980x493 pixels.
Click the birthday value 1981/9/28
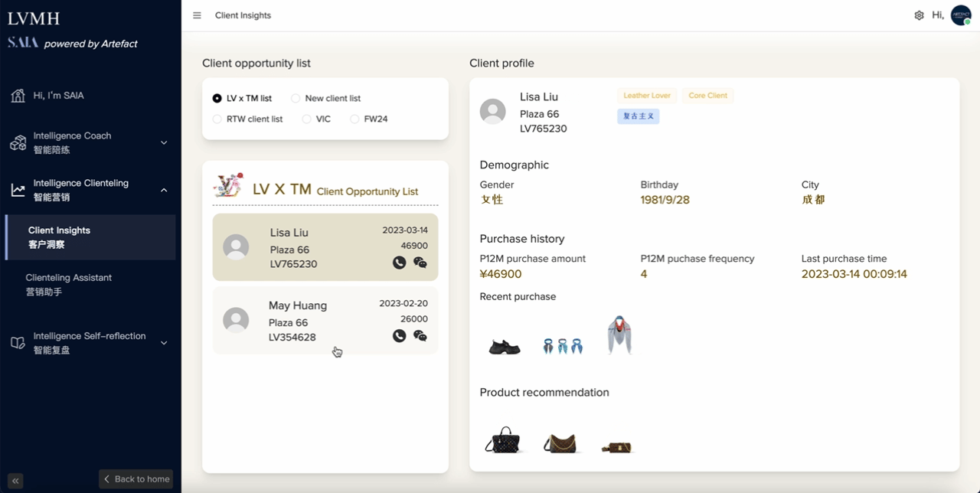click(x=665, y=200)
